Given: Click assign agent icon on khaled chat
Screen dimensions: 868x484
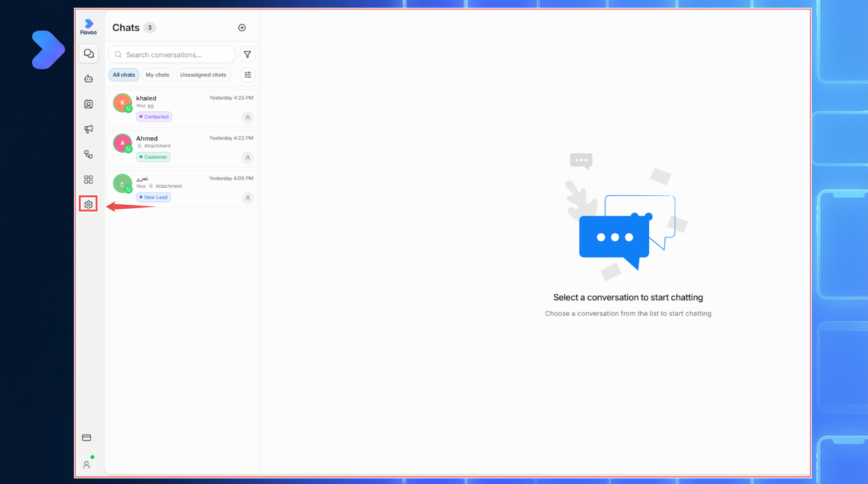Looking at the screenshot, I should click(x=248, y=117).
